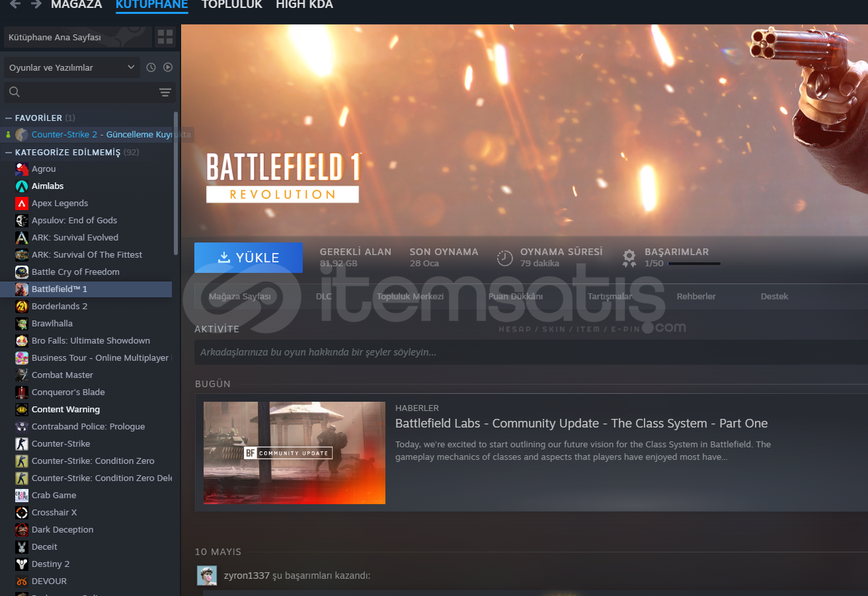The width and height of the screenshot is (868, 596).
Task: Open the Oyunlar ve Yazılımlar dropdown
Action: pyautogui.click(x=71, y=67)
